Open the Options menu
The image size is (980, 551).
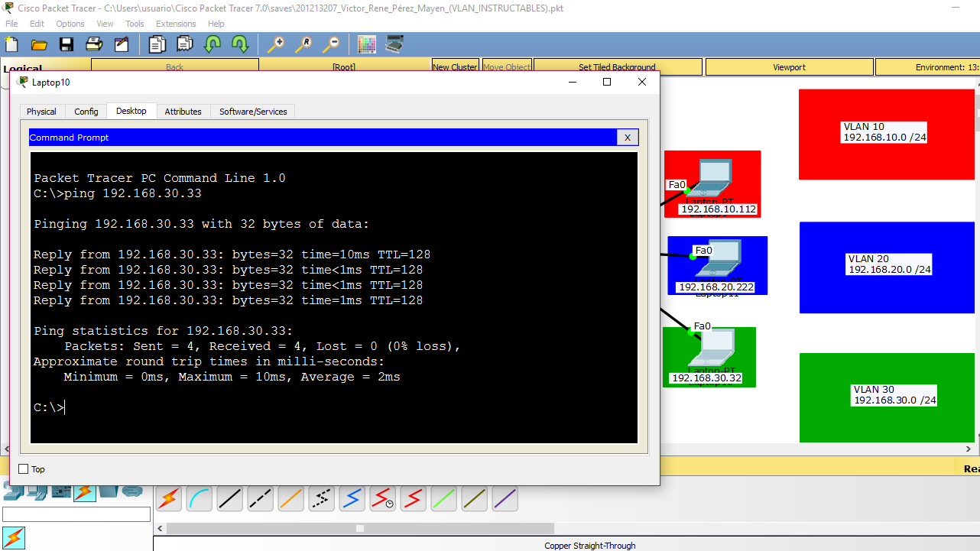(x=70, y=24)
